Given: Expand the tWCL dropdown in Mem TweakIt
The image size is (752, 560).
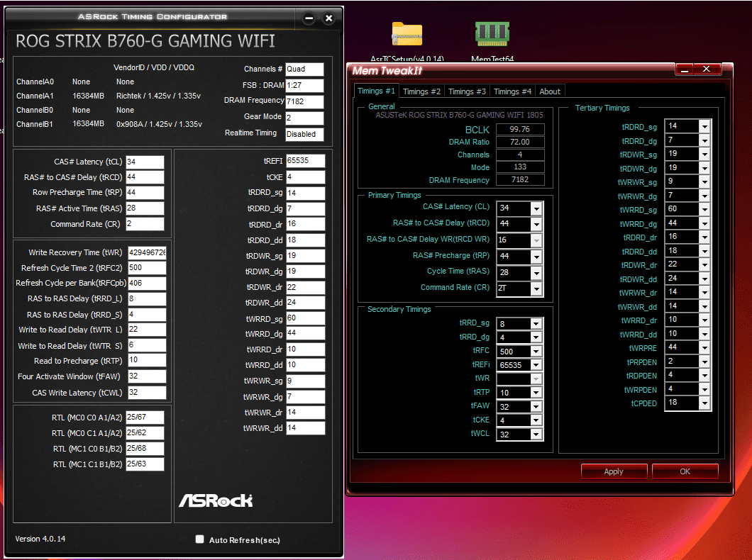Looking at the screenshot, I should tap(536, 435).
